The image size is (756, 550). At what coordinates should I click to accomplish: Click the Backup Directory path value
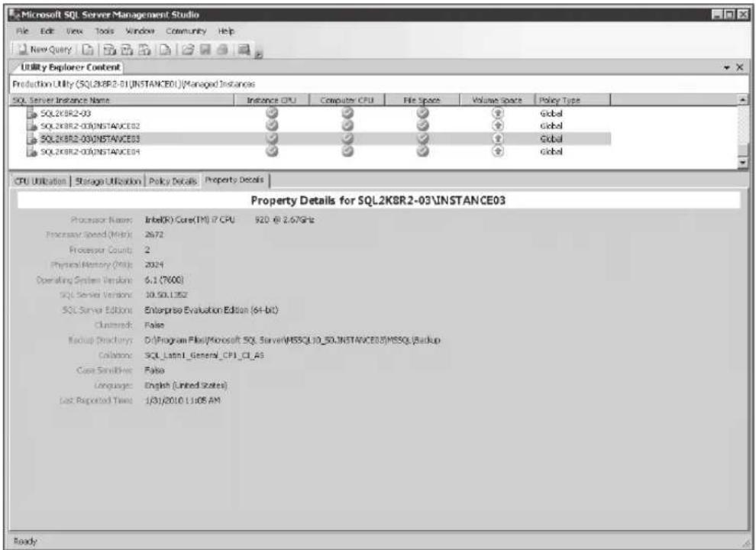(x=292, y=340)
